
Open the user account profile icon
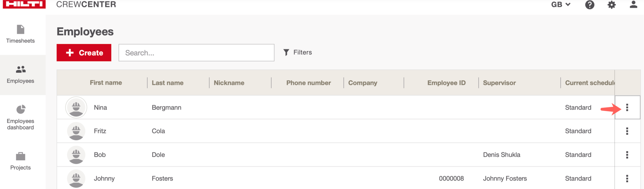633,4
